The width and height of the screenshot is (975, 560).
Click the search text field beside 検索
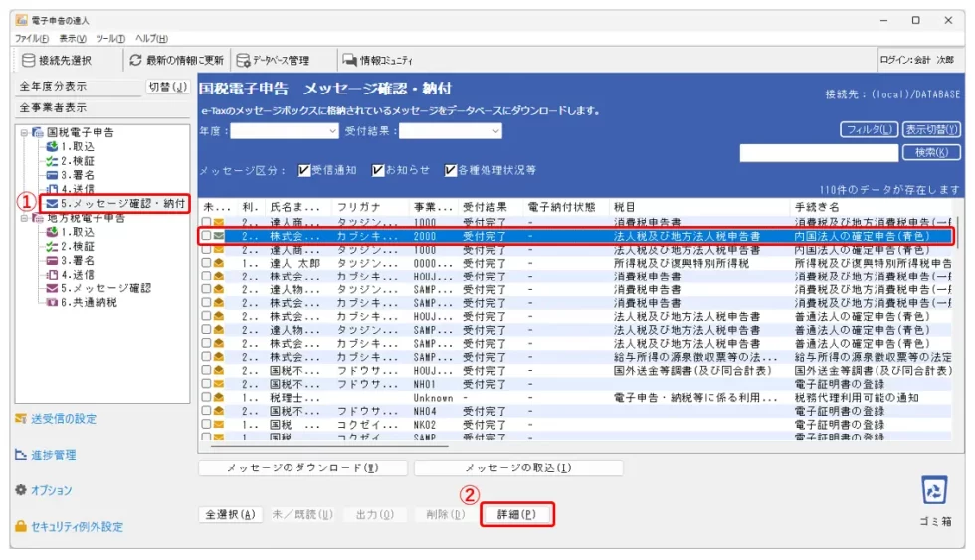(818, 152)
